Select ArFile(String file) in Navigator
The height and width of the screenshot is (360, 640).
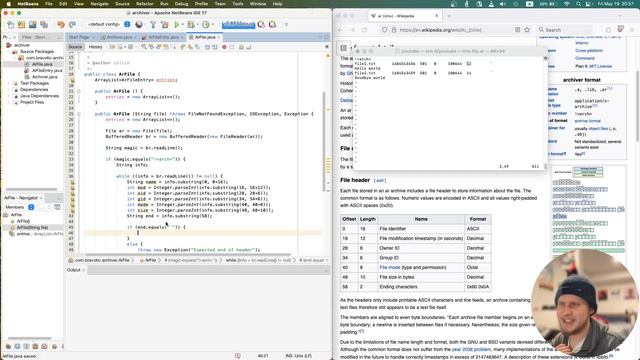point(32,227)
